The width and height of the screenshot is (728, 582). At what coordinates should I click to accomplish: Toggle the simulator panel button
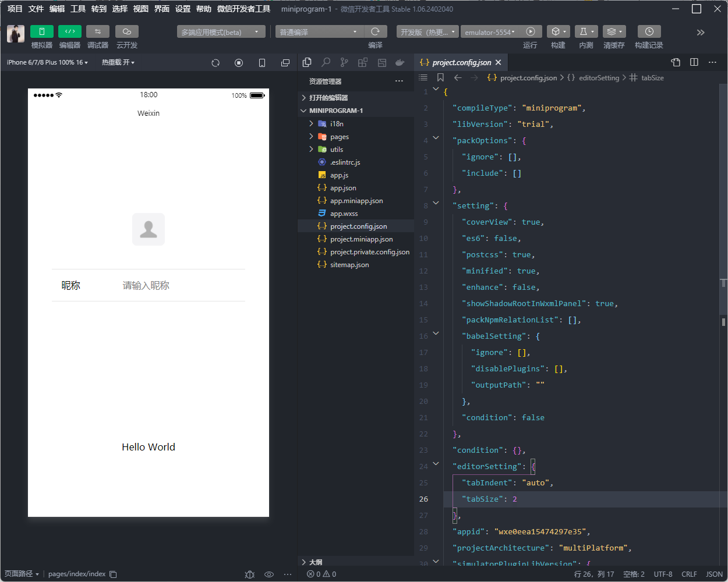tap(42, 31)
